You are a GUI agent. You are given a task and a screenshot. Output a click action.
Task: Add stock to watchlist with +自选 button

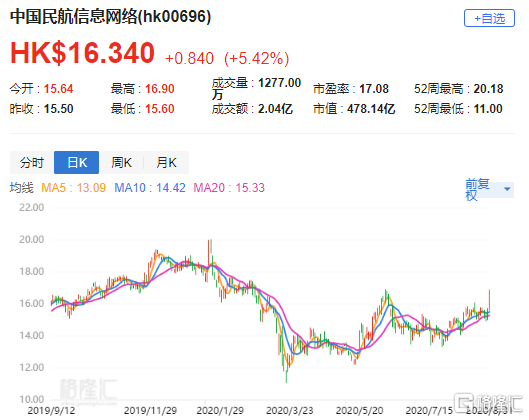click(489, 18)
